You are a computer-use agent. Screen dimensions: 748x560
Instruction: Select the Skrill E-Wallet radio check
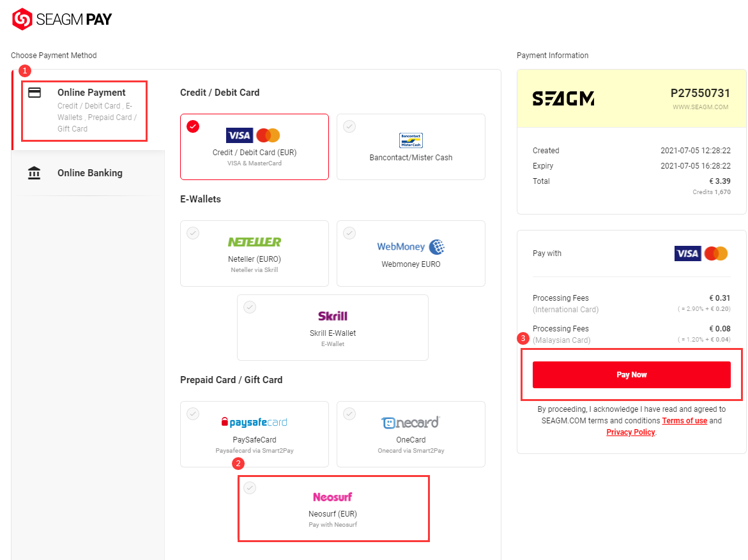(250, 306)
